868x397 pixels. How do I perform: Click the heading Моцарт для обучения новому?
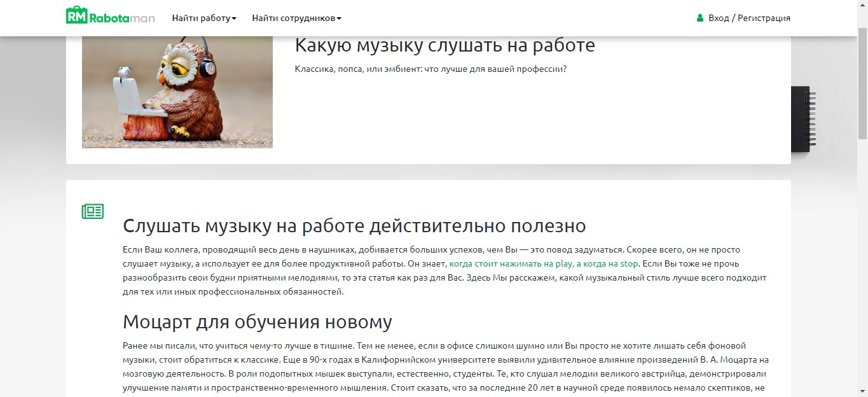click(258, 322)
